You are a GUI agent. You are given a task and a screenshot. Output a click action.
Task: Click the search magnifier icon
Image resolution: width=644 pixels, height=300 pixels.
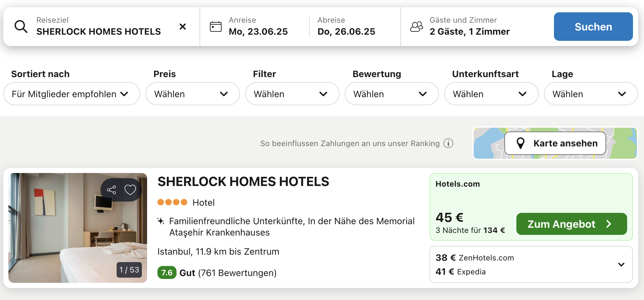[21, 27]
